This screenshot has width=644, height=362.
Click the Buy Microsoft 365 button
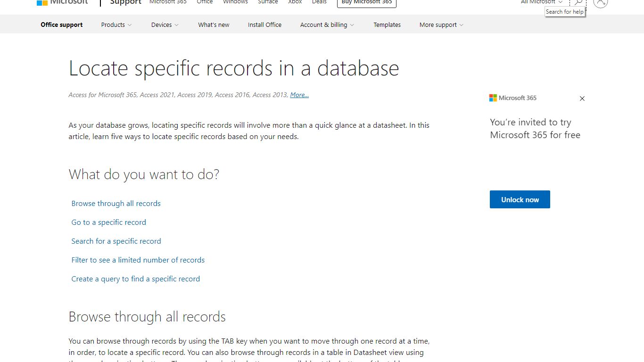coord(367,3)
